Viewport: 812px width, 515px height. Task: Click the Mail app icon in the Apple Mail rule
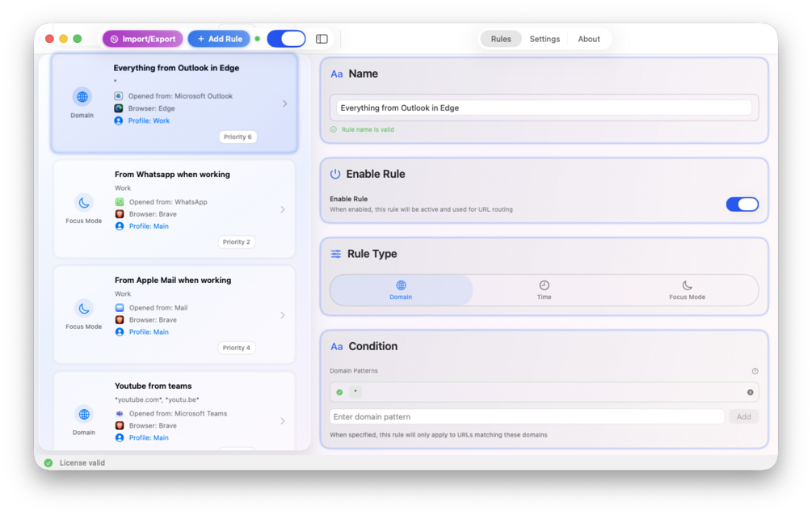120,308
